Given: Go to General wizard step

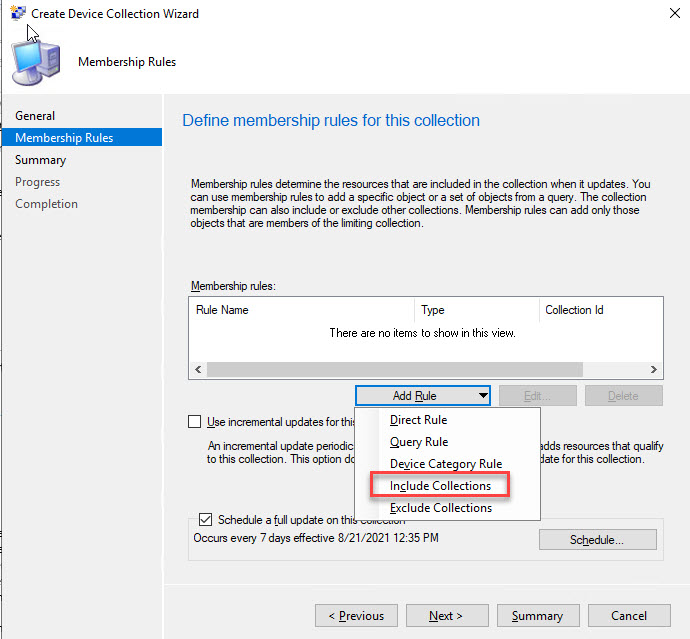Looking at the screenshot, I should click(35, 116).
